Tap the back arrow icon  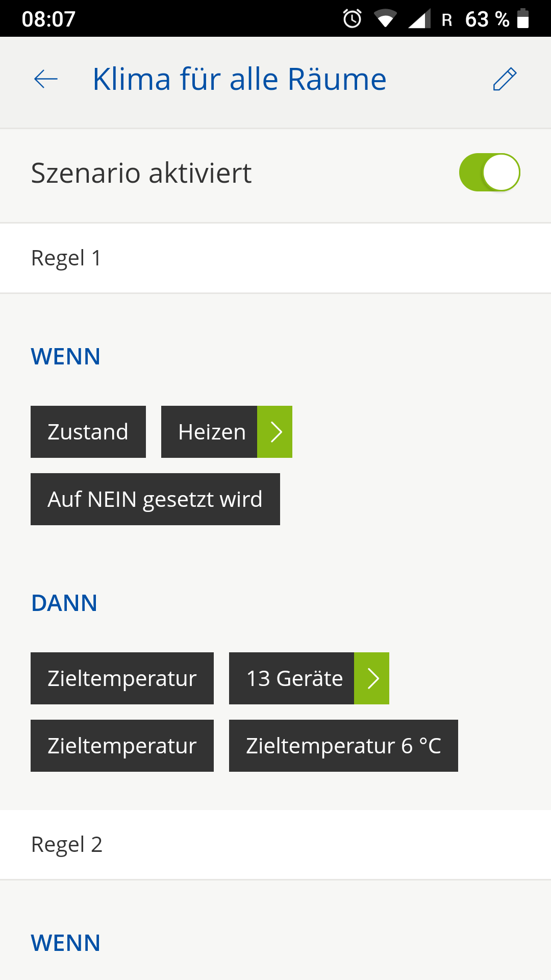pos(46,79)
